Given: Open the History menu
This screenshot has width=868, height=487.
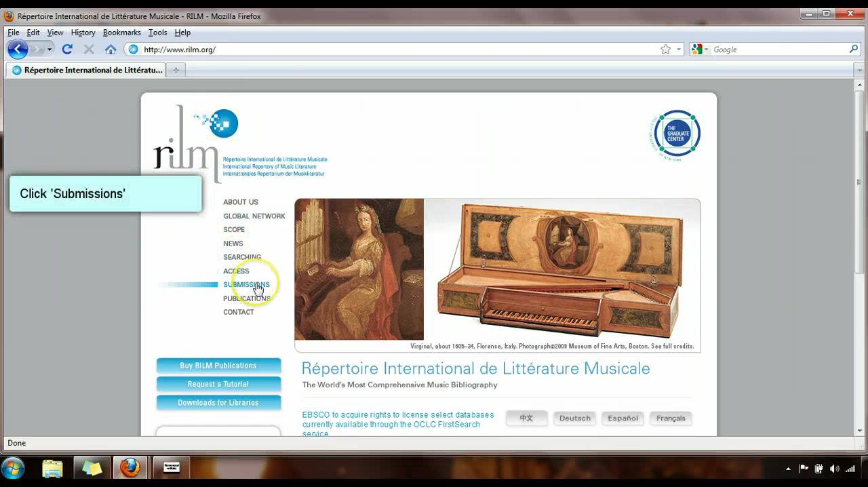Looking at the screenshot, I should click(83, 33).
